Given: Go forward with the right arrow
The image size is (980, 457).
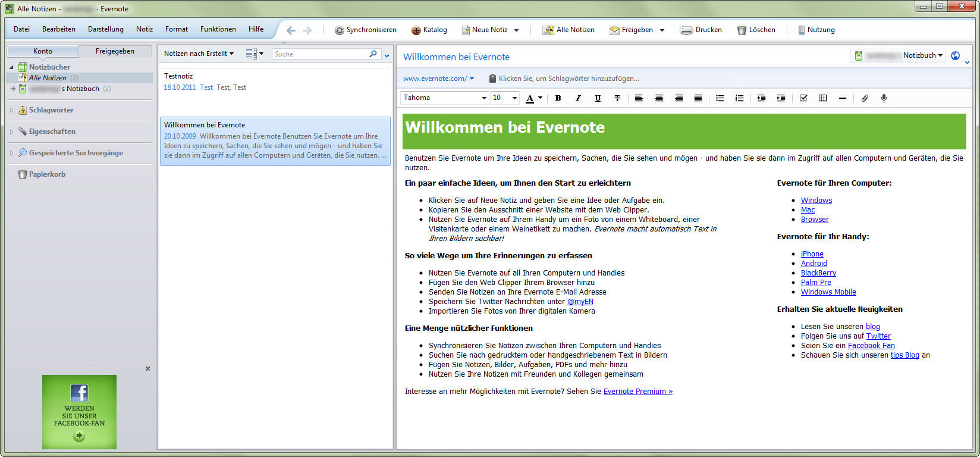Looking at the screenshot, I should (x=307, y=30).
